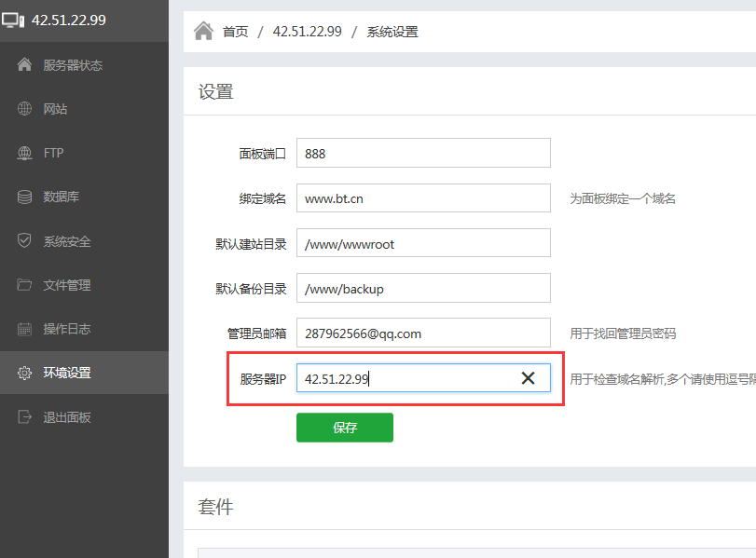Click the 默认备份目录 input field

point(423,288)
